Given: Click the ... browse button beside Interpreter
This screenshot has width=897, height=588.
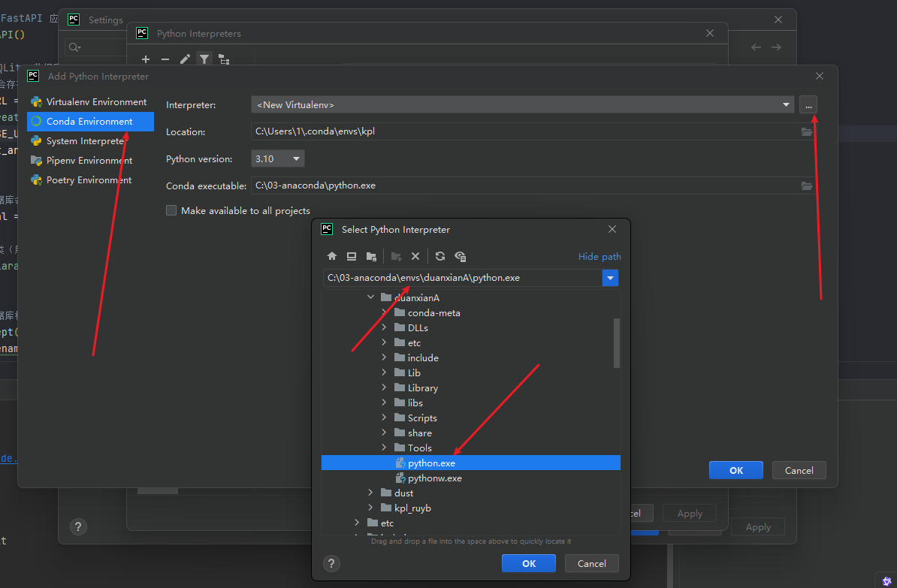Looking at the screenshot, I should tap(808, 104).
